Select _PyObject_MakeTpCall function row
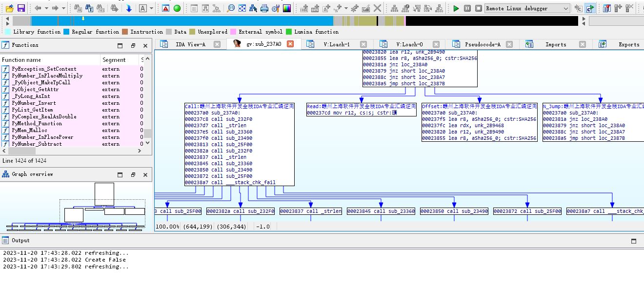 click(x=72, y=83)
